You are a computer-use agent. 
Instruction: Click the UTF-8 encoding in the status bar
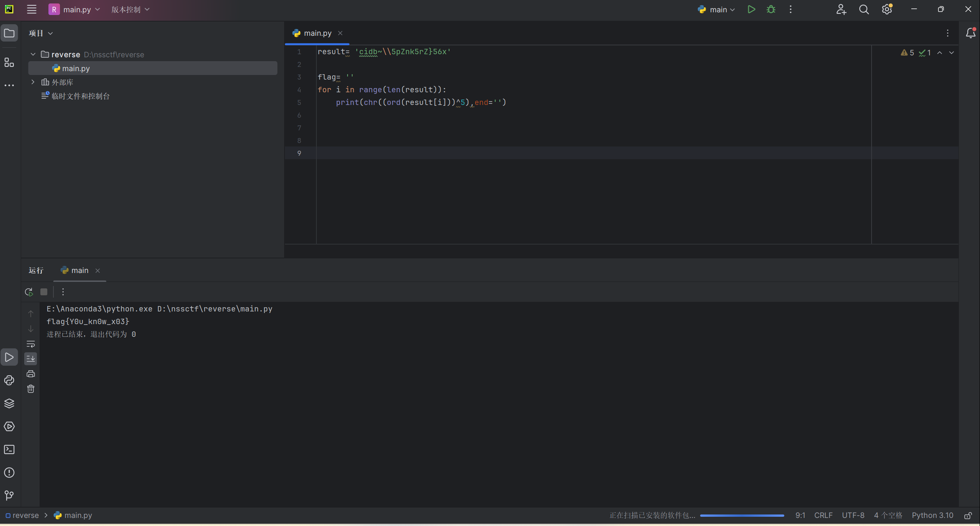pyautogui.click(x=853, y=515)
